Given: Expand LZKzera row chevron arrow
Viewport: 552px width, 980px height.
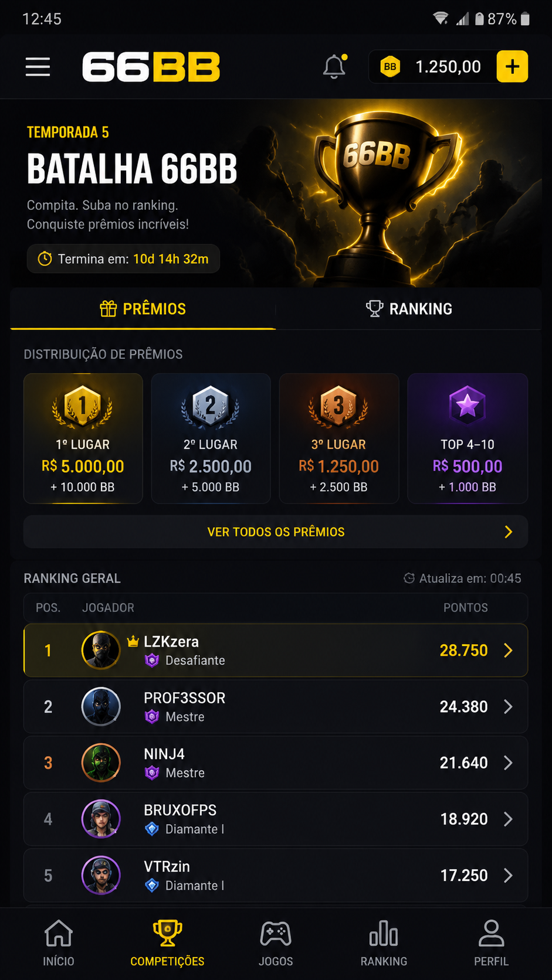Looking at the screenshot, I should [x=508, y=651].
